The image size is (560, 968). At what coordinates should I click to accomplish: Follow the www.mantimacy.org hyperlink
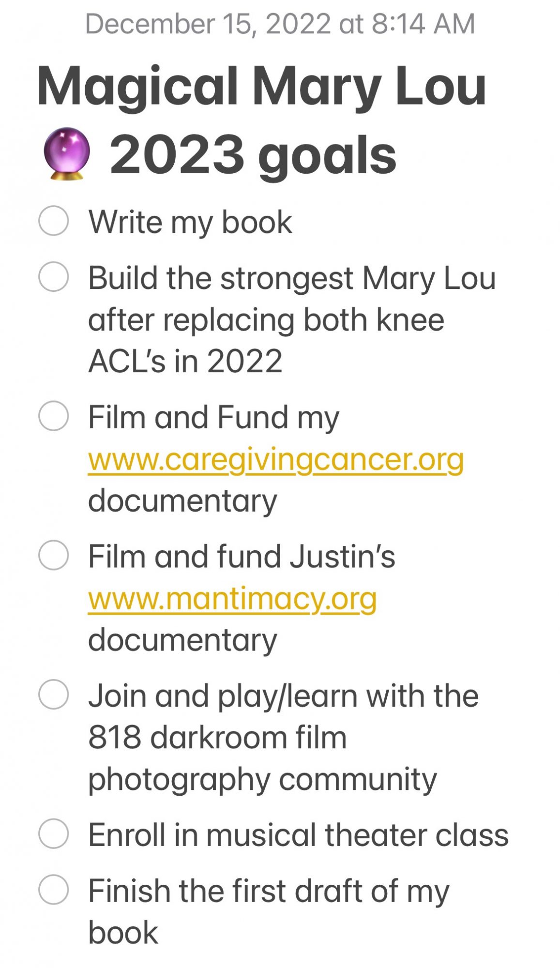[x=232, y=598]
